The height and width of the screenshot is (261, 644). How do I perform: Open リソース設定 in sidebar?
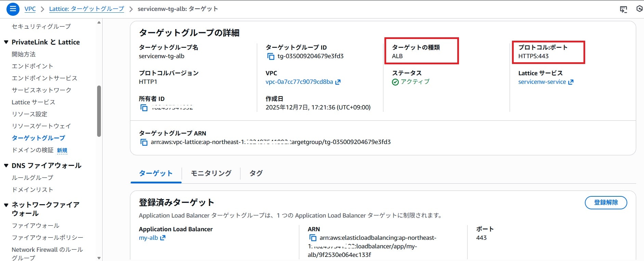(x=29, y=114)
